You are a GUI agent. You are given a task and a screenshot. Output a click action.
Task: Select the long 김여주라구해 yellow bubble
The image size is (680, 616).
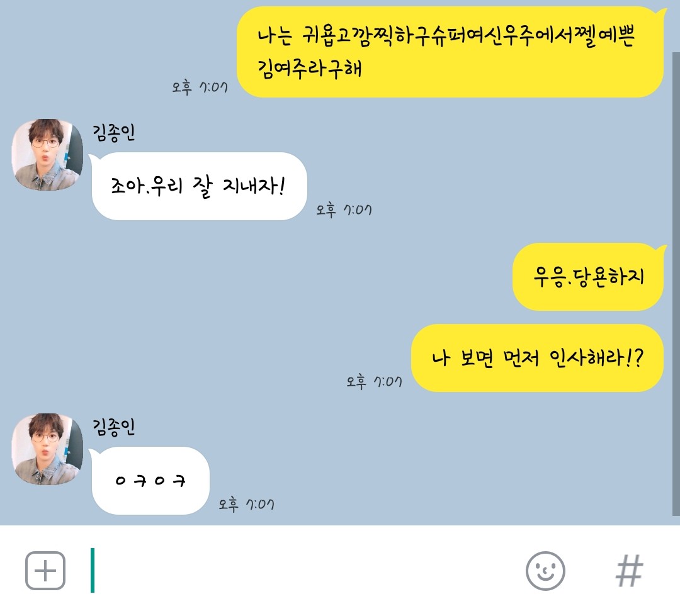[x=451, y=52]
